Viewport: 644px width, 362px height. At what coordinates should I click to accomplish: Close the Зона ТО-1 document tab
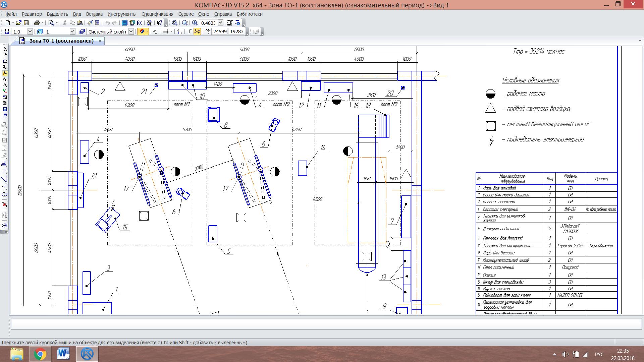[100, 41]
